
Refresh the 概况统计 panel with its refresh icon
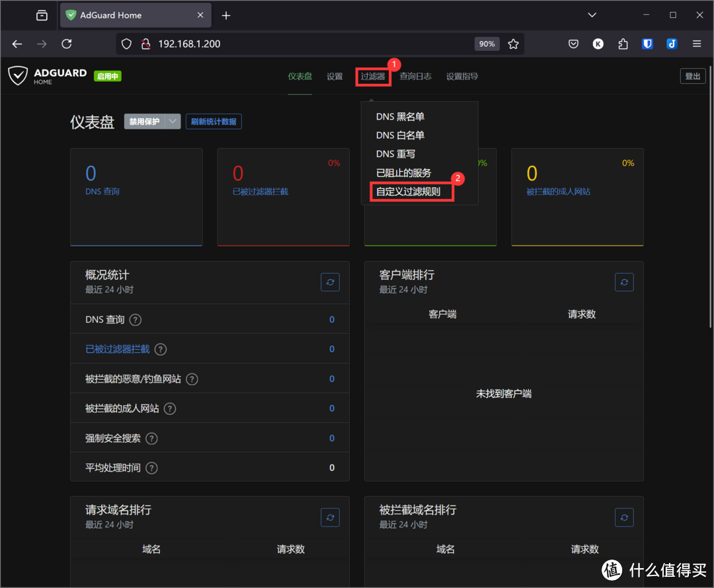coord(330,282)
